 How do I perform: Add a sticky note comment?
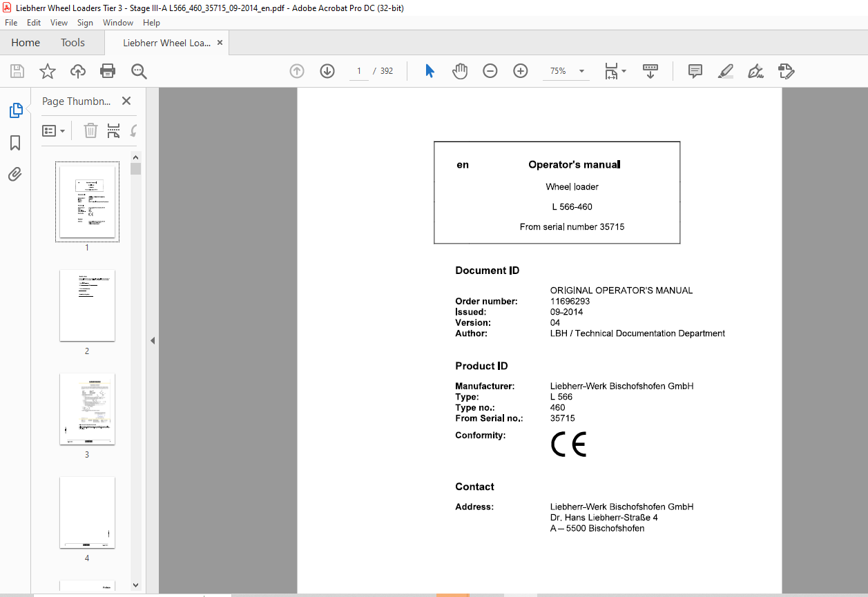[695, 71]
